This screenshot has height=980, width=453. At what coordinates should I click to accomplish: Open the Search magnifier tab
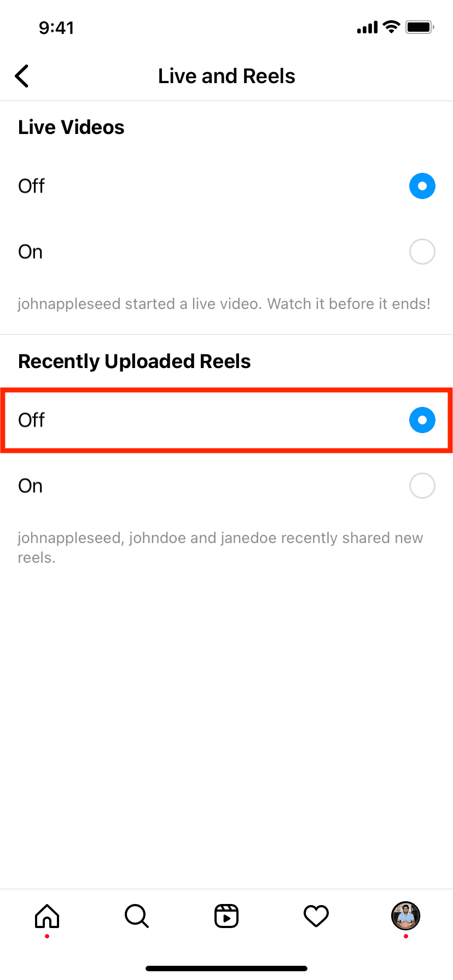click(137, 916)
